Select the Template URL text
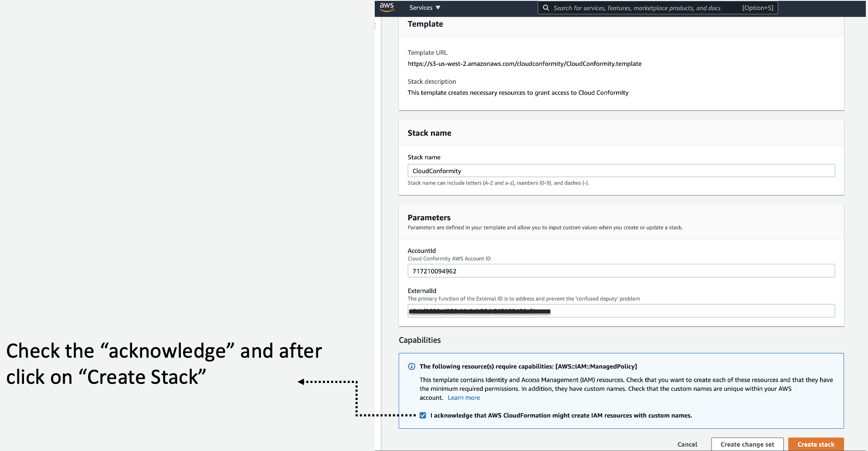The image size is (868, 451). (x=525, y=64)
